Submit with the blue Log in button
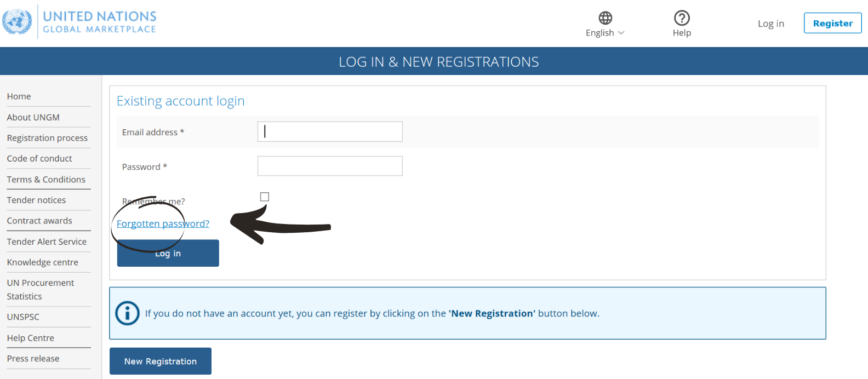 point(168,253)
